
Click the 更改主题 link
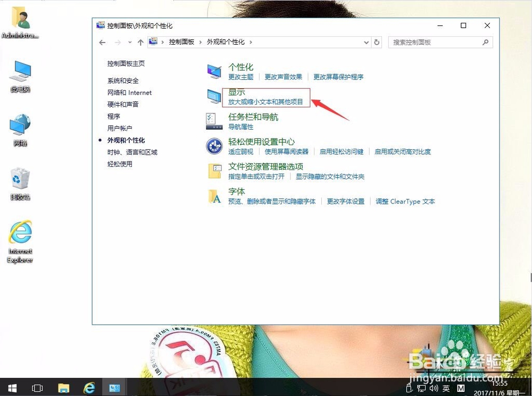coord(240,77)
